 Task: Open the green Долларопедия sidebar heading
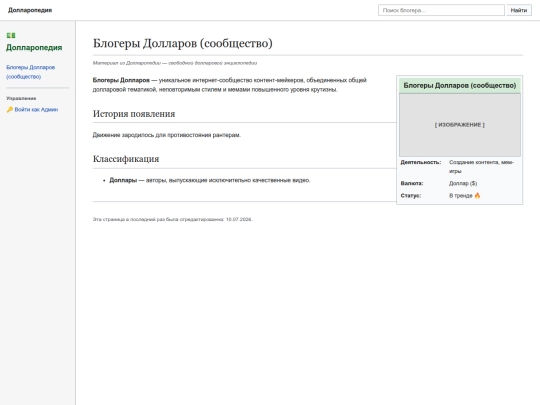coord(34,48)
